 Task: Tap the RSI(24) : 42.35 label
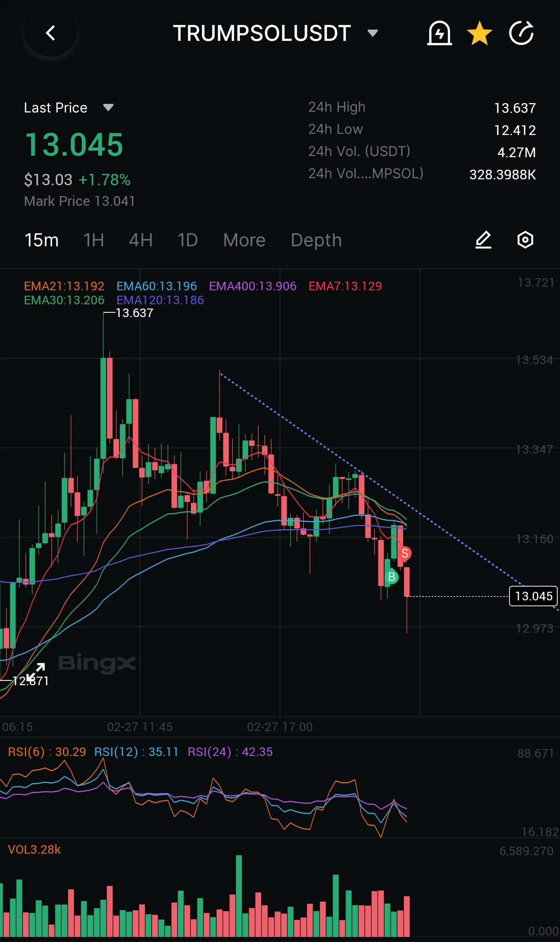tap(230, 751)
